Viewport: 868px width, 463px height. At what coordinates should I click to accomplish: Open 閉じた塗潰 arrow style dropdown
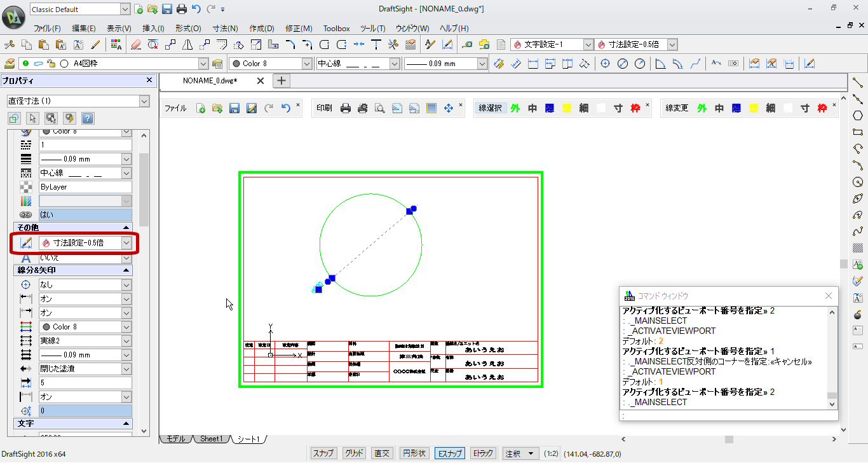pyautogui.click(x=126, y=369)
